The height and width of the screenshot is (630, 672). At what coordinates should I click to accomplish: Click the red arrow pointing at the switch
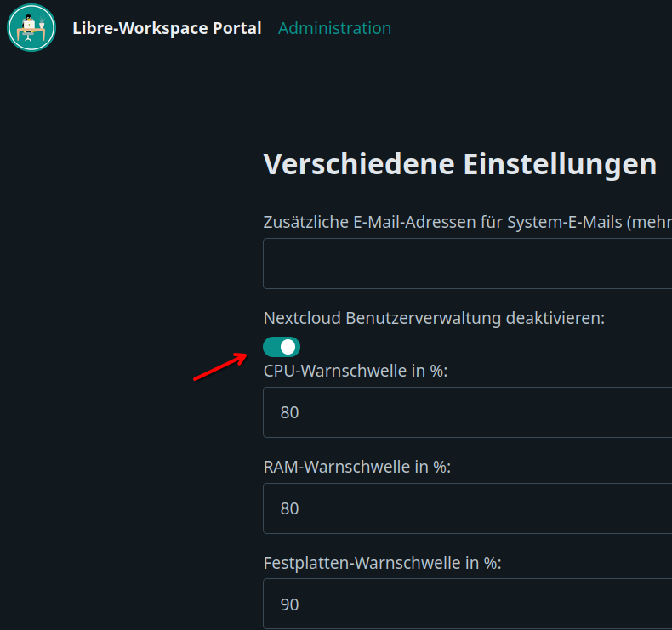pyautogui.click(x=219, y=367)
